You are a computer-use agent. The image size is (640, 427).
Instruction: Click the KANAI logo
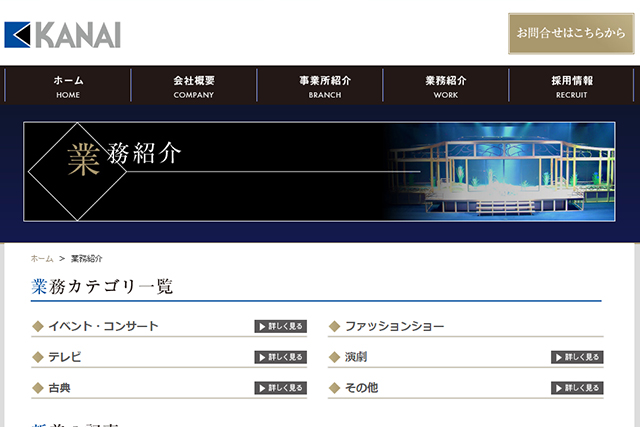tap(62, 34)
